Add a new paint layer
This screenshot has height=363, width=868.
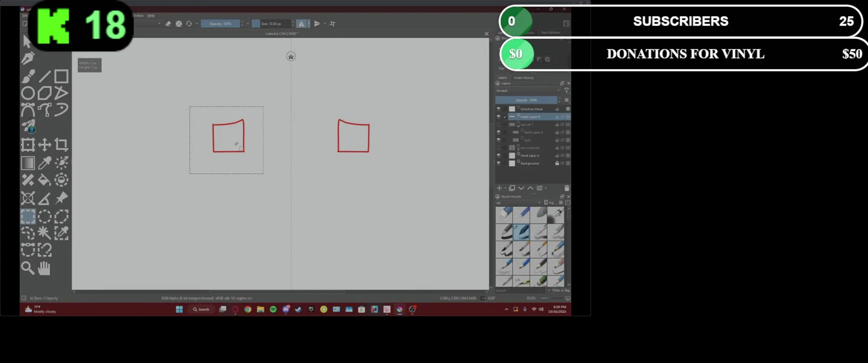(x=500, y=188)
